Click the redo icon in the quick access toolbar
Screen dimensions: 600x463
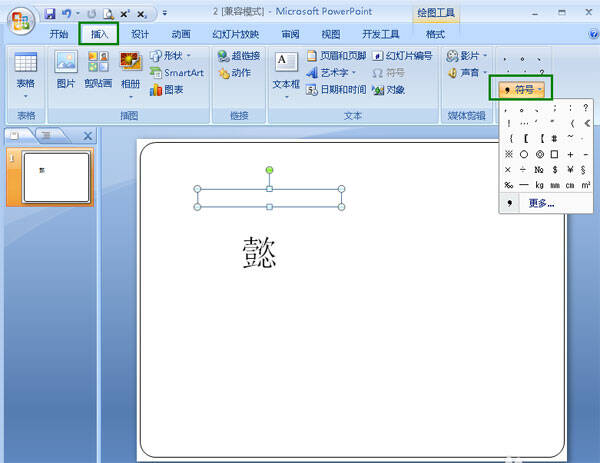click(x=91, y=14)
